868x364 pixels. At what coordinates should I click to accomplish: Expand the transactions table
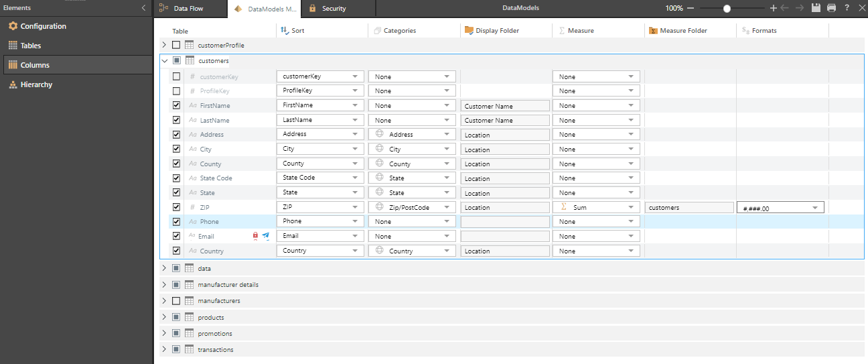[164, 349]
